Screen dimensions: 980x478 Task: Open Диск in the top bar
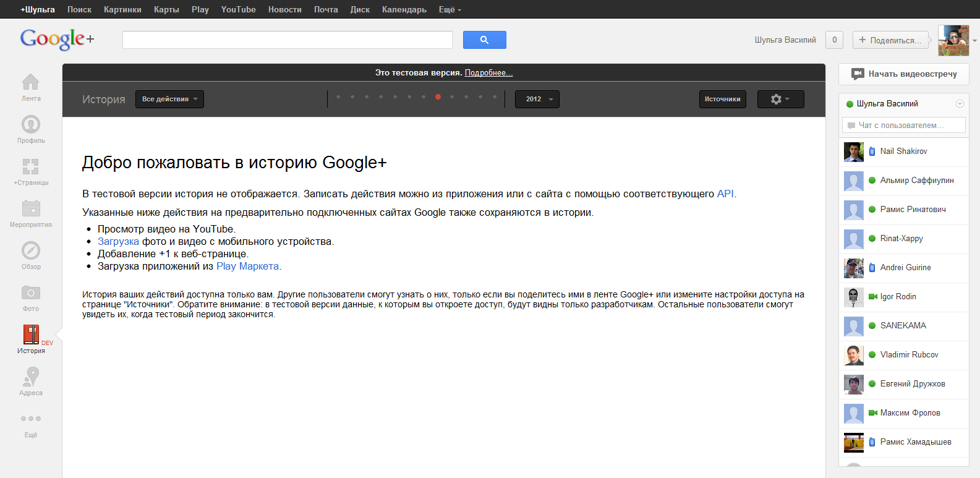[360, 9]
